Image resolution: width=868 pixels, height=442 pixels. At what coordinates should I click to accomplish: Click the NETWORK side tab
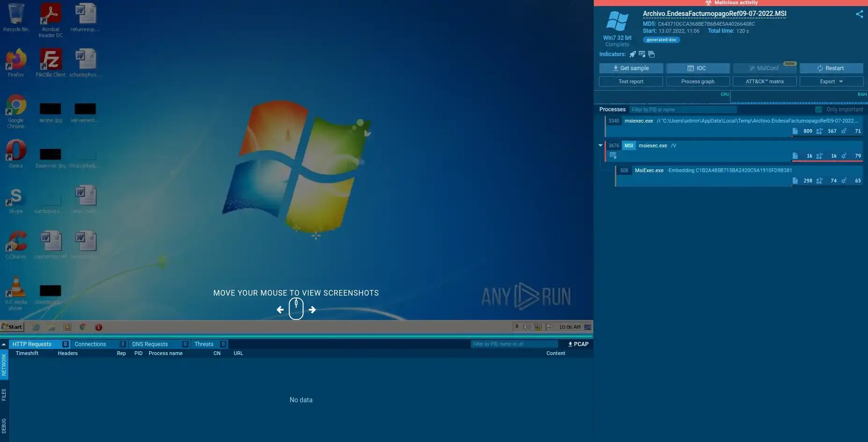pos(4,365)
